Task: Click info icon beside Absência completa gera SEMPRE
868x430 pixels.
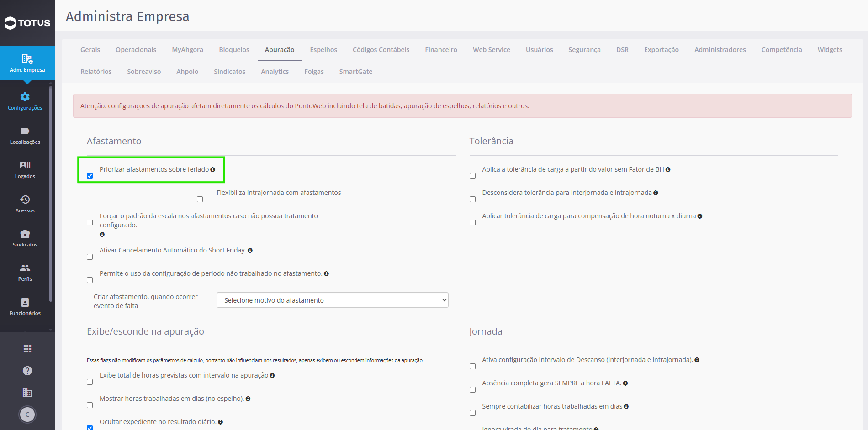Action: (625, 383)
